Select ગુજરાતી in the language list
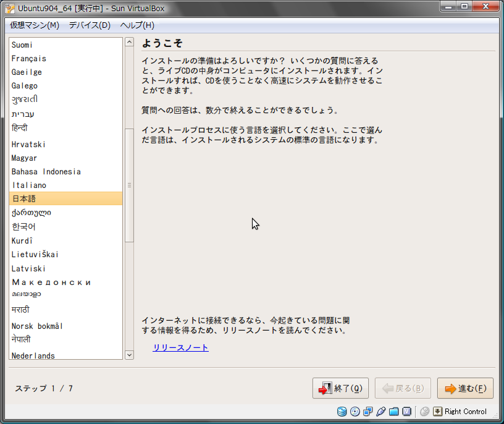Screen dimensions: 504x424 [66, 100]
